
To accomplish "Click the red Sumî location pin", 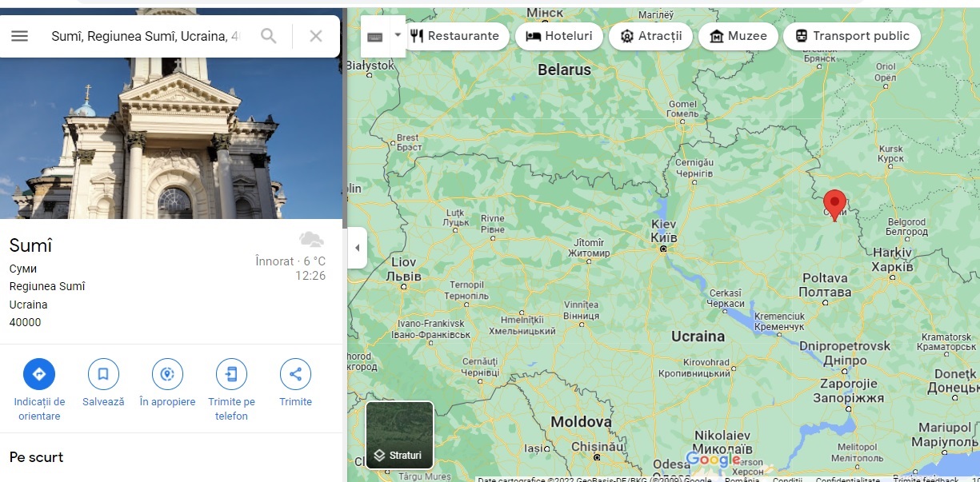I will click(x=834, y=203).
